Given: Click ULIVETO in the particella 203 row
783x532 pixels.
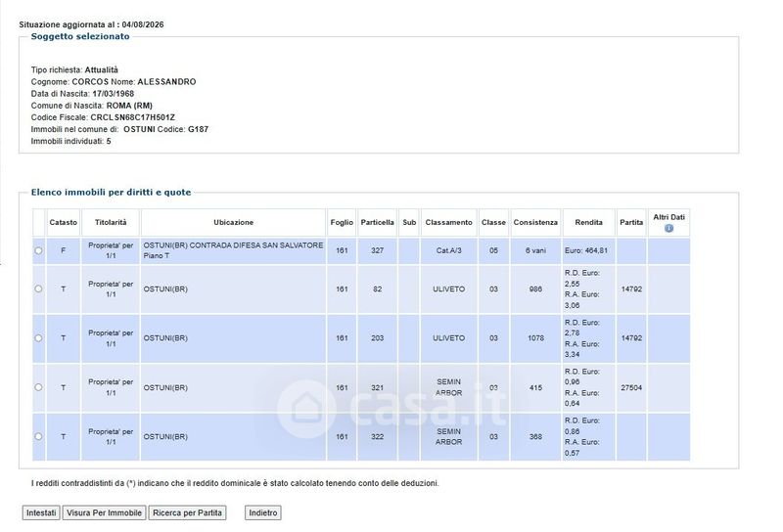Looking at the screenshot, I should coord(448,337).
